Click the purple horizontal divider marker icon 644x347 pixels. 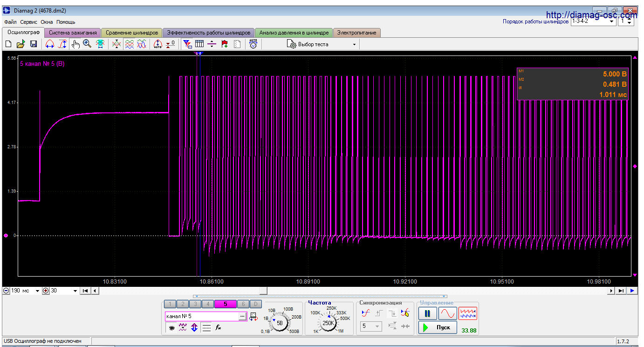[212, 44]
